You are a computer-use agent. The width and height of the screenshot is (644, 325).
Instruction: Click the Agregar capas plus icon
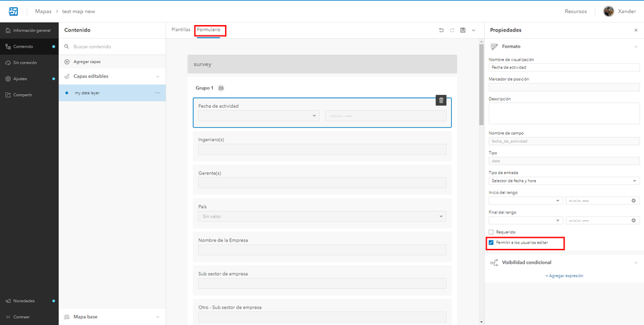67,62
